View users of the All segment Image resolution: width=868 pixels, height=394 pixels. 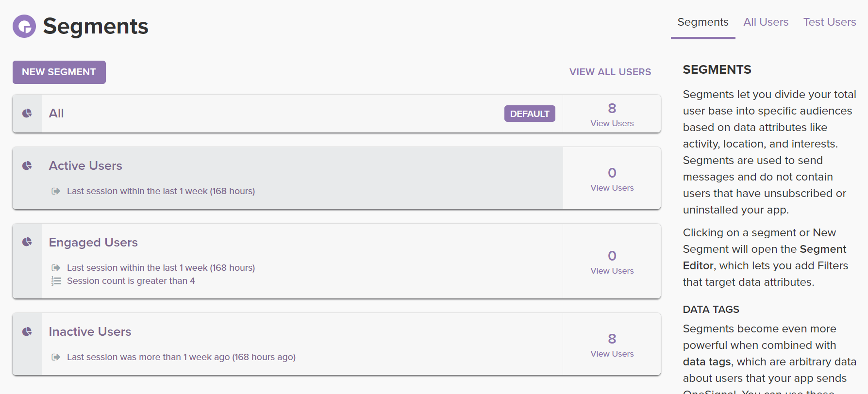coord(612,123)
